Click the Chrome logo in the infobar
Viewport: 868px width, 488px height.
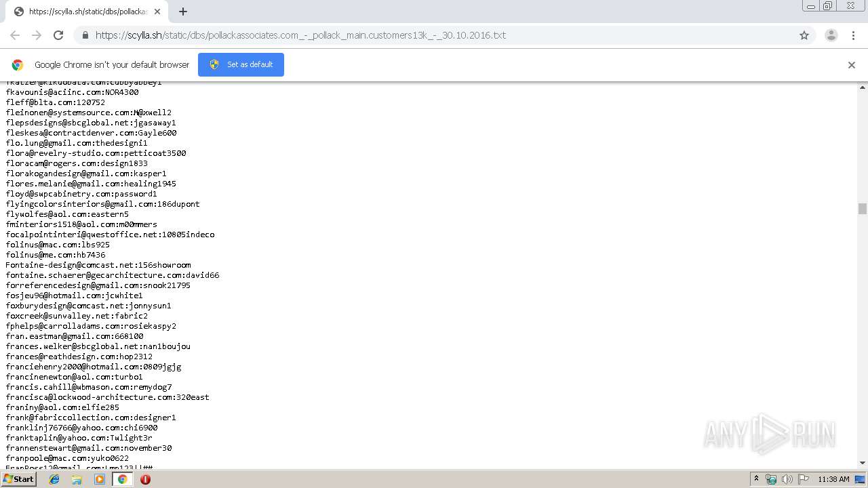(18, 65)
